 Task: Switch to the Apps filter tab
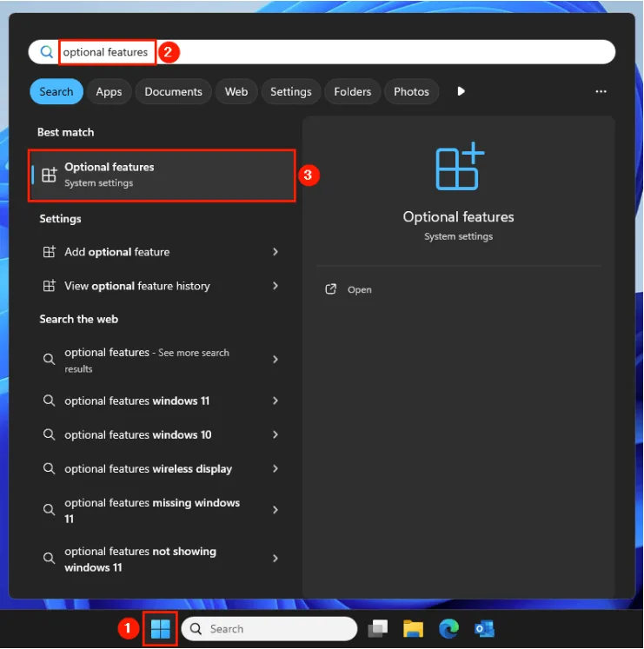click(109, 92)
